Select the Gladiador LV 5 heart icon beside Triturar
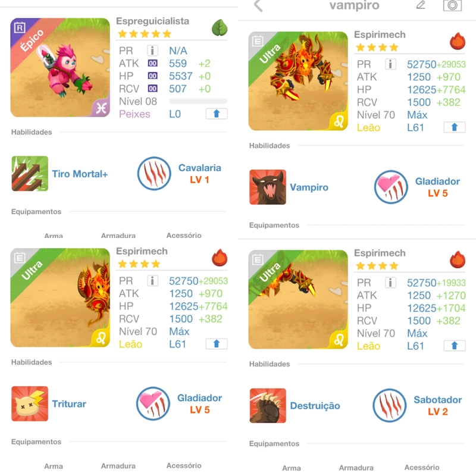 point(153,403)
